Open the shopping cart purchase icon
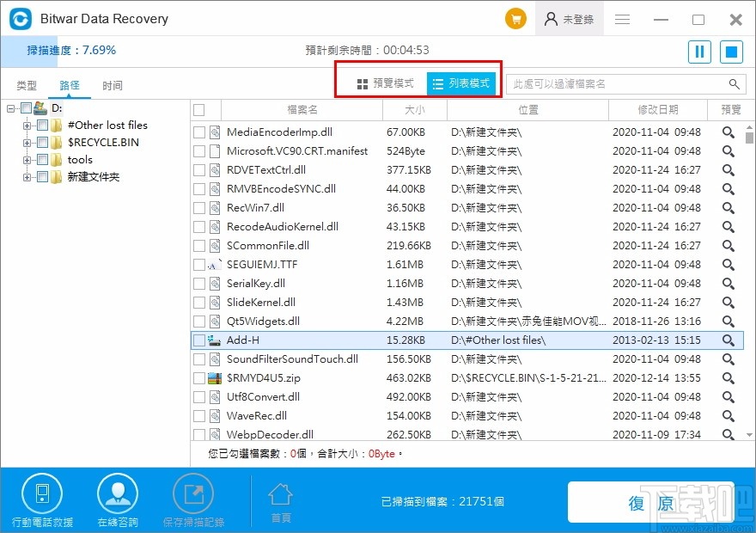Image resolution: width=756 pixels, height=533 pixels. (x=515, y=17)
